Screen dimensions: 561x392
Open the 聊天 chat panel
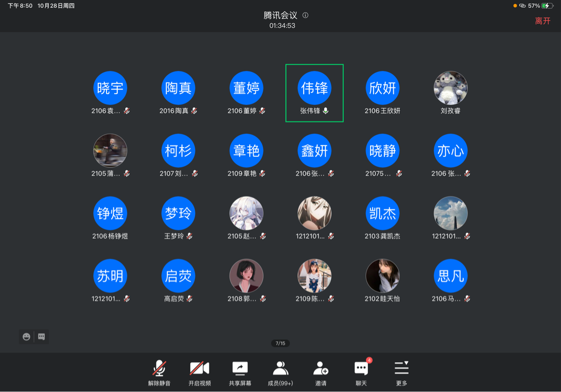click(x=361, y=372)
